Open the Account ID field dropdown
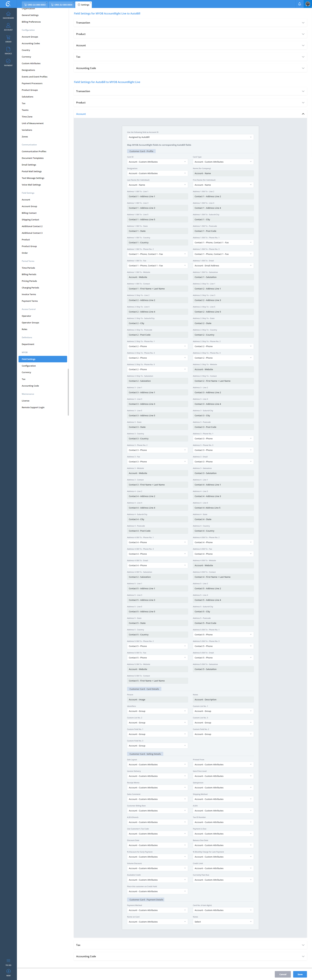The width and height of the screenshot is (312, 980). click(190, 137)
